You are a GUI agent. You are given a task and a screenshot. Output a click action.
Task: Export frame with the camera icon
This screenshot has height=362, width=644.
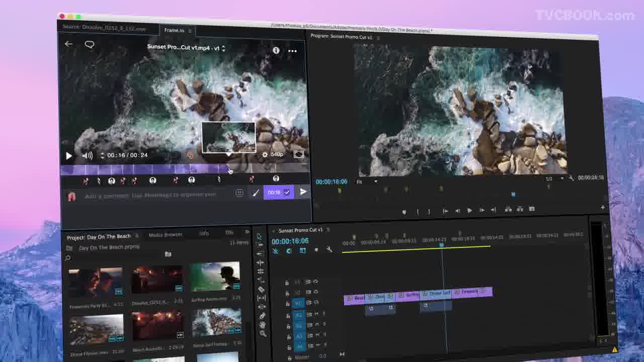coord(532,209)
